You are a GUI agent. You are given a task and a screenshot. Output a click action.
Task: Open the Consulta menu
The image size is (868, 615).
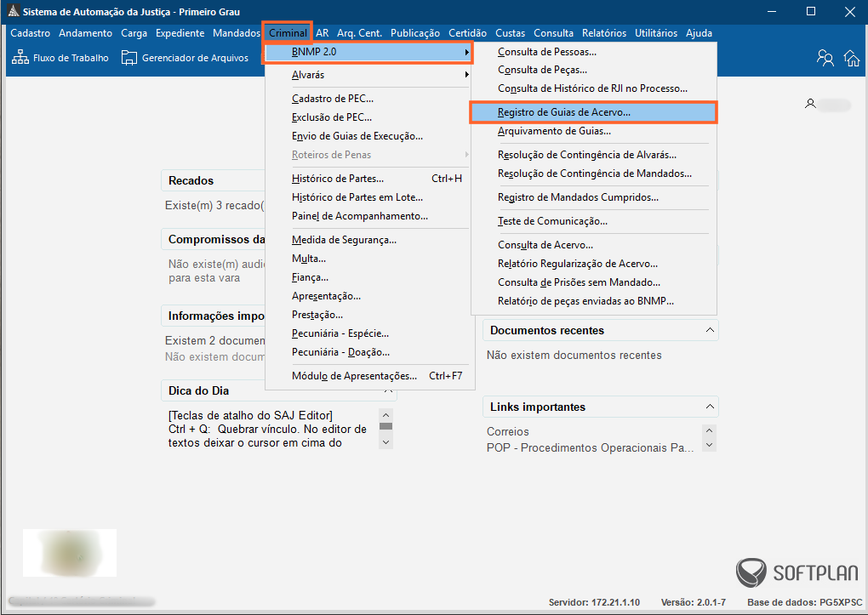[554, 33]
